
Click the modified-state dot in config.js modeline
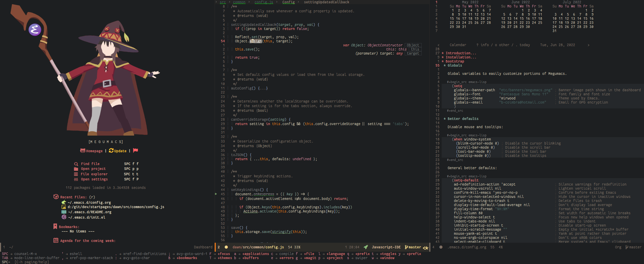[x=226, y=247]
